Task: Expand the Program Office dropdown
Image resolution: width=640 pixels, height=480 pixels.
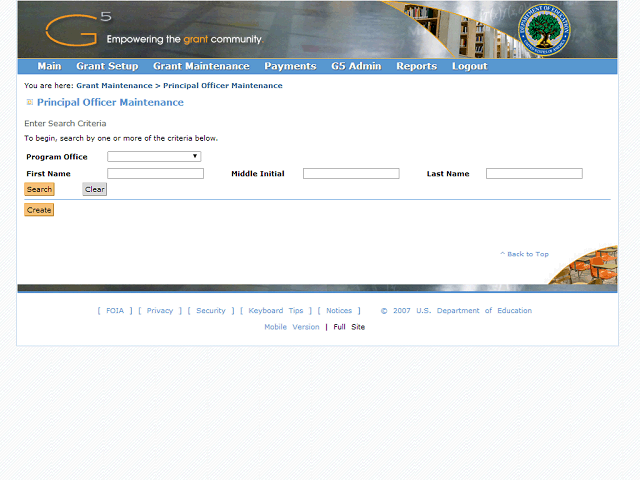Action: [x=154, y=156]
